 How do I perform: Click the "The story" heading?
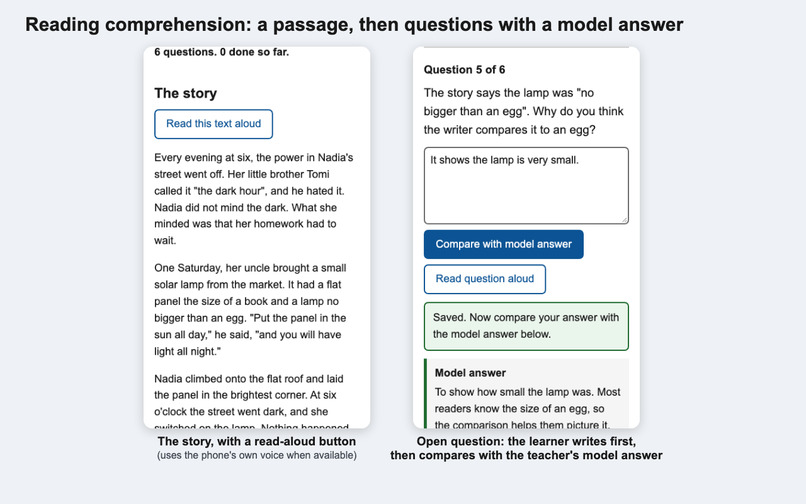click(x=186, y=93)
